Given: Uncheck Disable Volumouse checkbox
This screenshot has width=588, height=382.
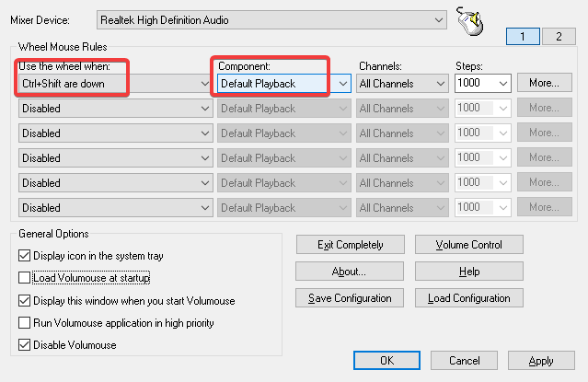Looking at the screenshot, I should click(24, 345).
